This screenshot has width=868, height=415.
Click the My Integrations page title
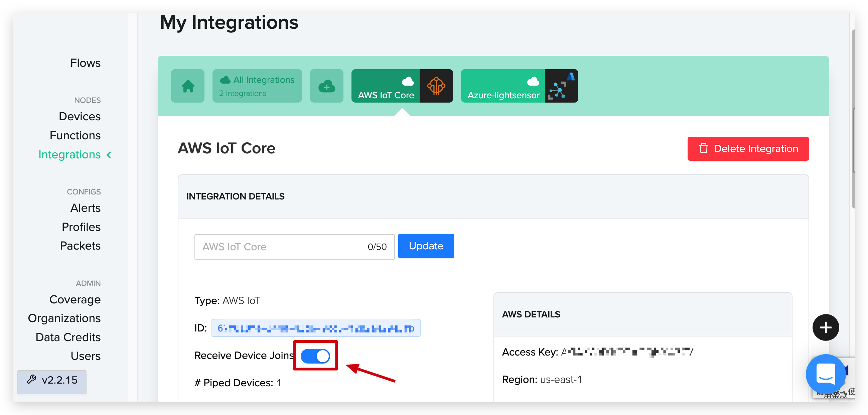[x=229, y=23]
